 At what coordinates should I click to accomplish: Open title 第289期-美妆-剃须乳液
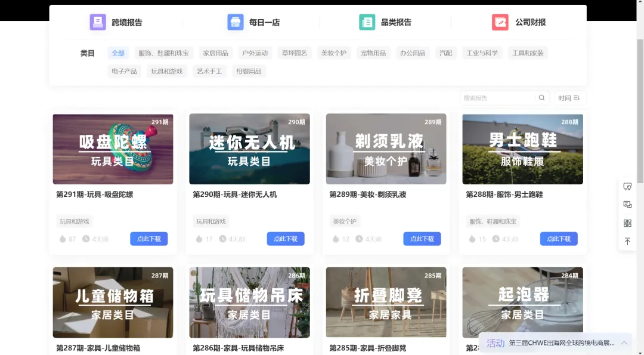368,195
